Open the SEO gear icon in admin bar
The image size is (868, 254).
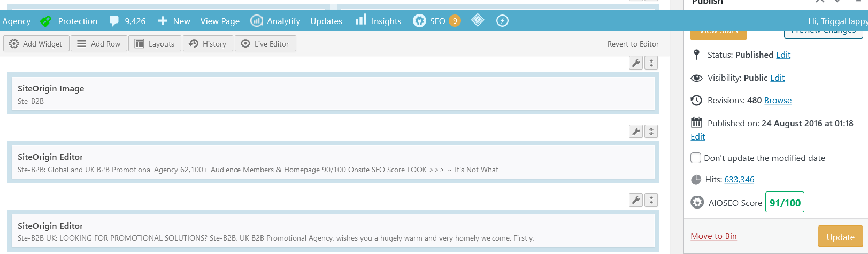click(419, 21)
